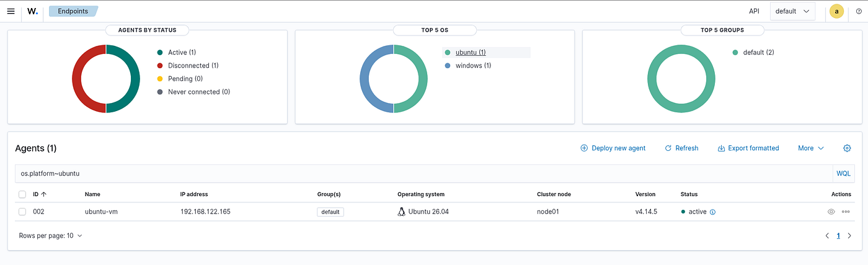Open the hamburger navigation menu
Screen dimensions: 868x265
coord(11,11)
